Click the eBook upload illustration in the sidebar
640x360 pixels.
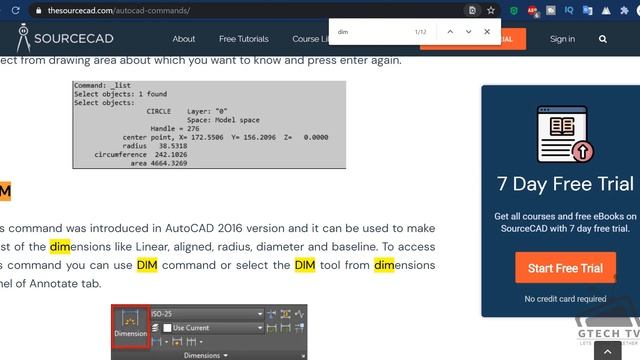coord(565,134)
